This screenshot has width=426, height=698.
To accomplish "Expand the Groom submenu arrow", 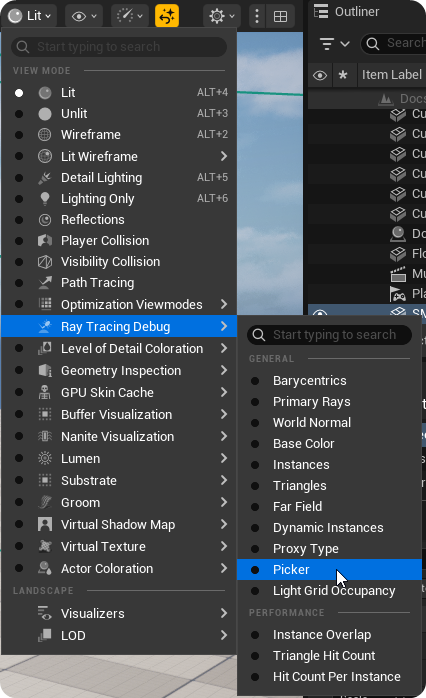I will [224, 502].
